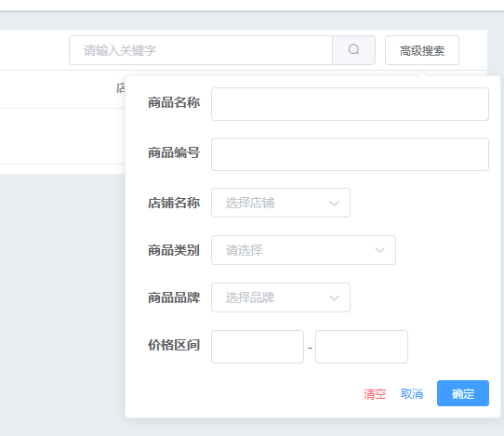Click the 商品编号 text field
The image size is (504, 436).
pyautogui.click(x=350, y=154)
